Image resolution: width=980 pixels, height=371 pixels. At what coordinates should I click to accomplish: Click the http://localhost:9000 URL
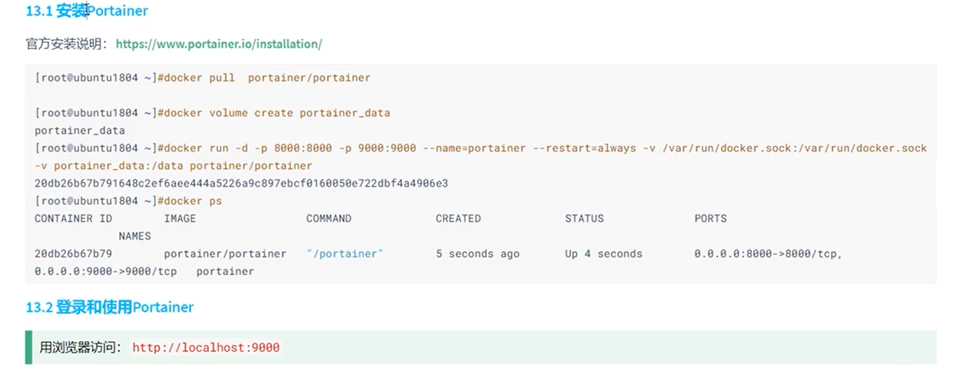tap(206, 348)
